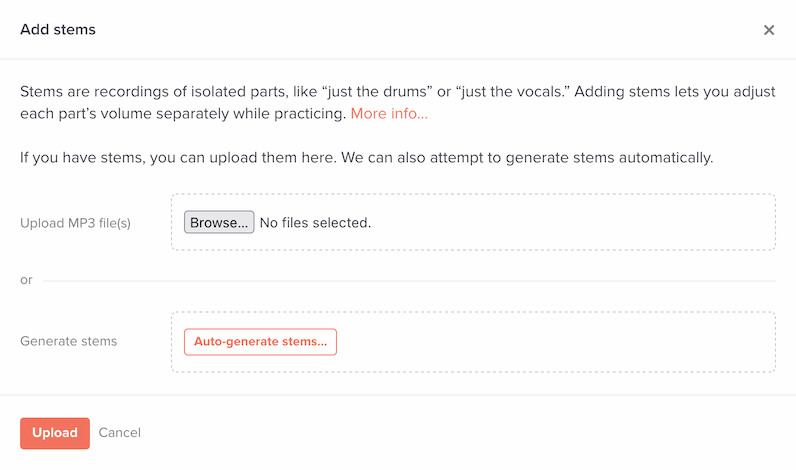Viewport: 796px width, 470px height.
Task: Click the "Generate stems" label
Action: tap(68, 341)
